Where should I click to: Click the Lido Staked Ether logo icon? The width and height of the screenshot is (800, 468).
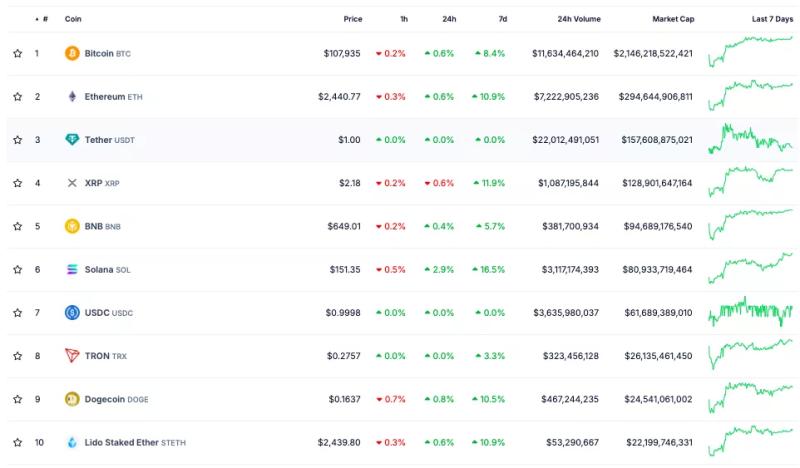point(72,442)
